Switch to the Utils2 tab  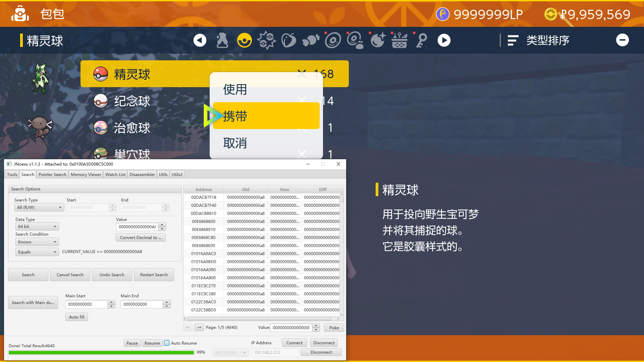177,174
